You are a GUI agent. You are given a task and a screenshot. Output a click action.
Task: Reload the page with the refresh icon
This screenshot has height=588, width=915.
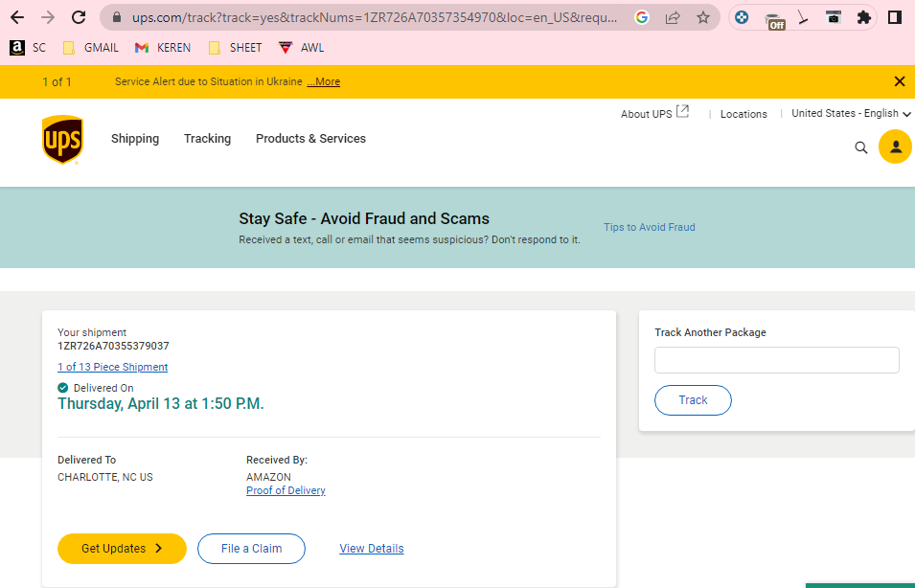(79, 17)
